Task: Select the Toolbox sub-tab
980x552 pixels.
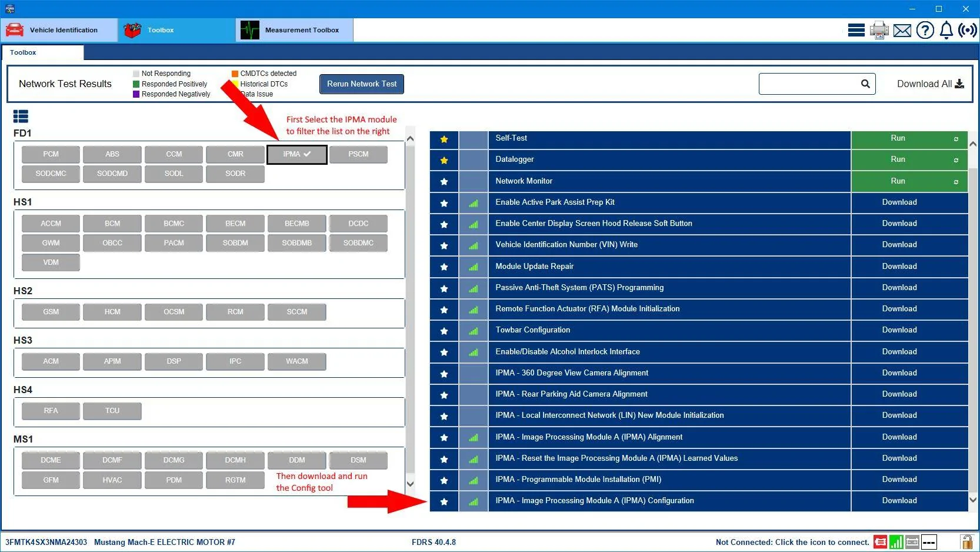Action: point(42,52)
